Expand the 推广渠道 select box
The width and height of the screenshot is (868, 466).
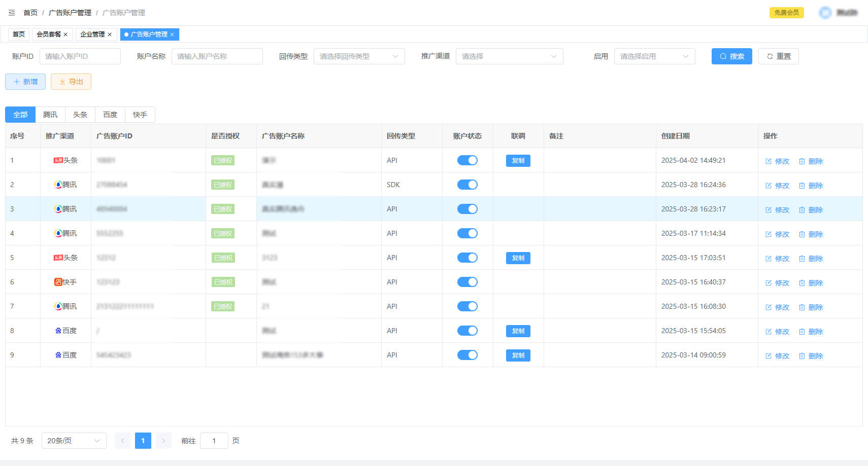509,56
